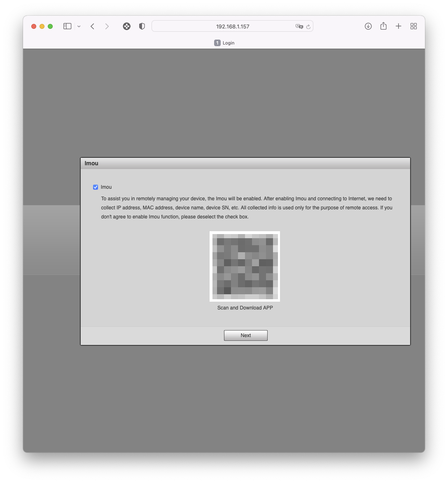Click the red close window button

(34, 26)
